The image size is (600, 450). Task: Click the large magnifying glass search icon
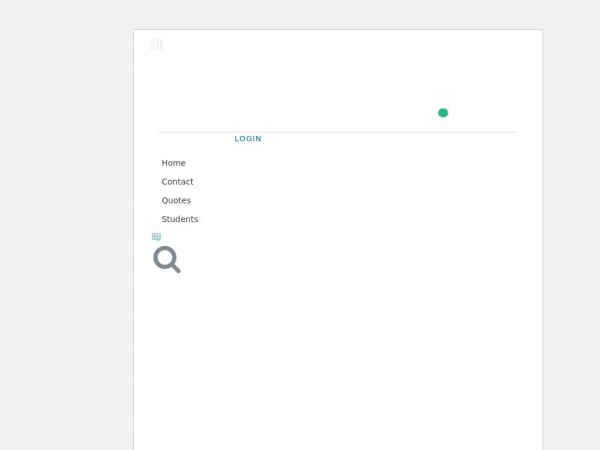pyautogui.click(x=167, y=259)
